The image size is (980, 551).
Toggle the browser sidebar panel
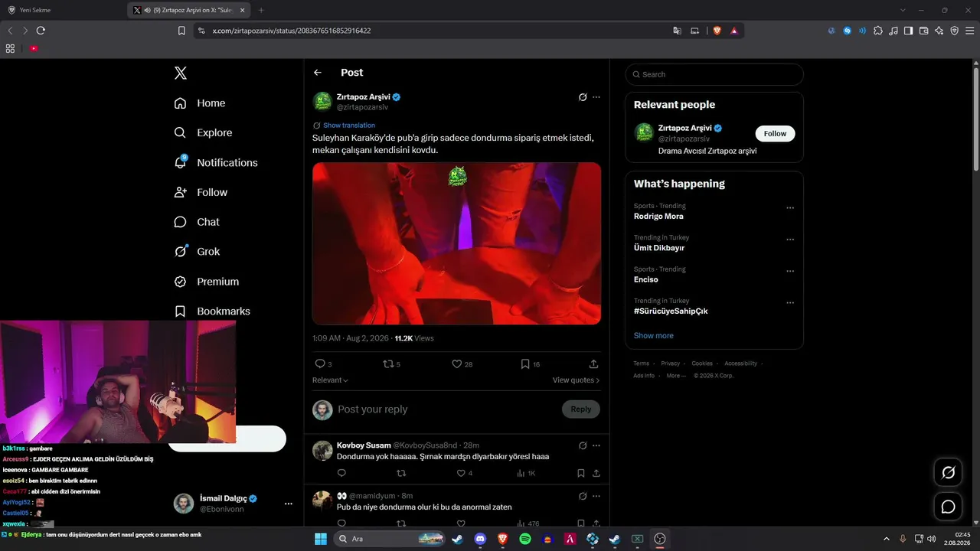coord(908,31)
